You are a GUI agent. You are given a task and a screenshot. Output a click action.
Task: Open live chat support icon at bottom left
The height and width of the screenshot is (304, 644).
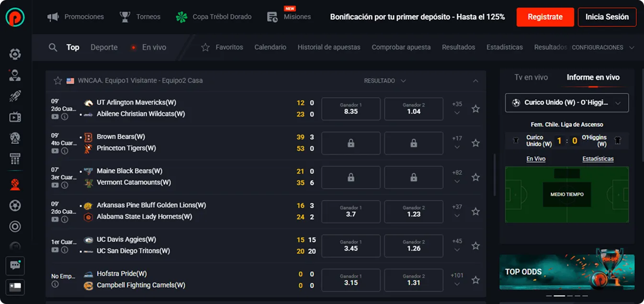[15, 266]
